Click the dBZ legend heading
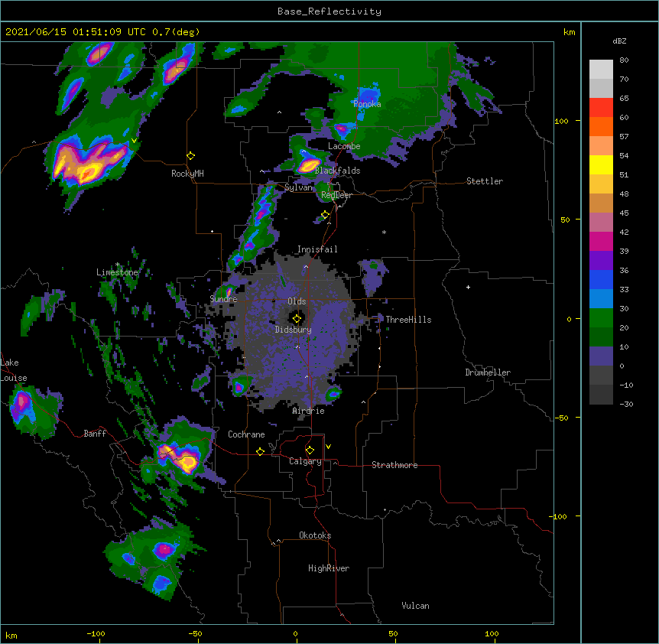659x644 pixels. (619, 41)
